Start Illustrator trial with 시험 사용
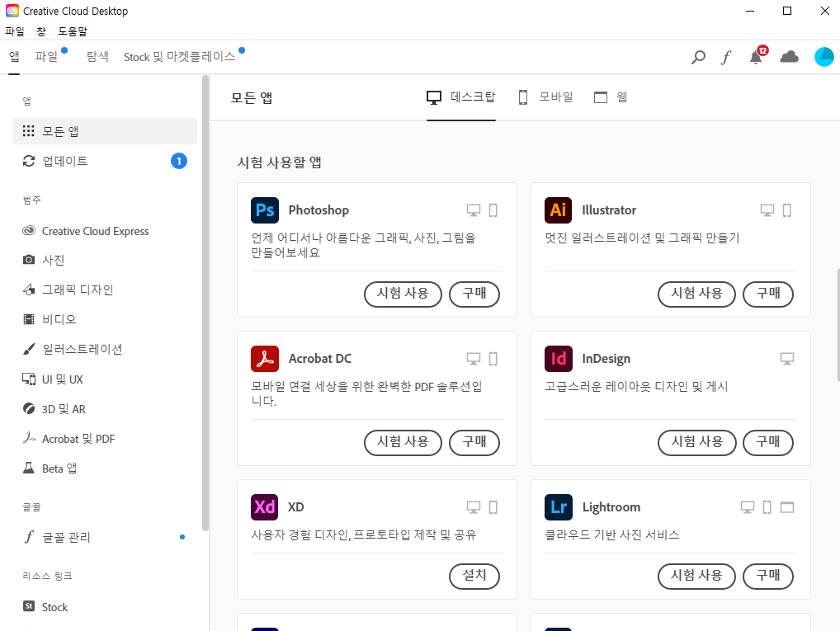The height and width of the screenshot is (631, 840). 696,294
